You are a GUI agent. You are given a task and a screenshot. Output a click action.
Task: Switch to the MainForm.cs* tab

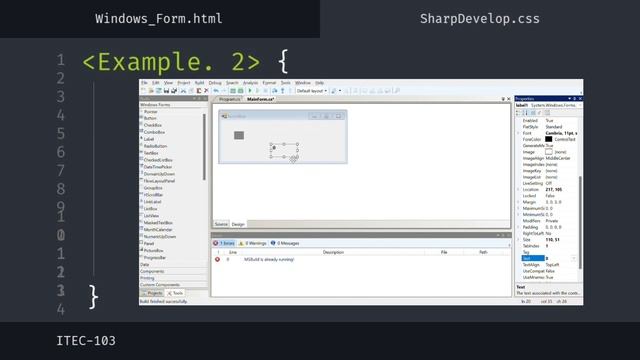[260, 99]
